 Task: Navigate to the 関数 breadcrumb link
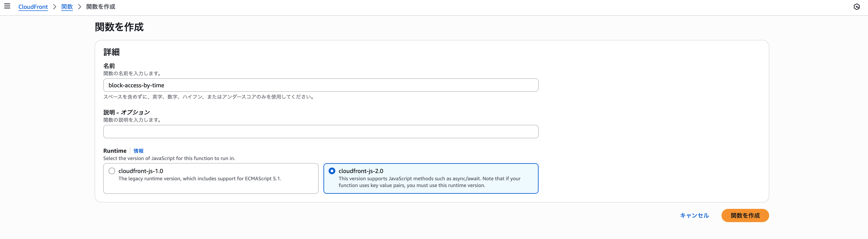[67, 7]
